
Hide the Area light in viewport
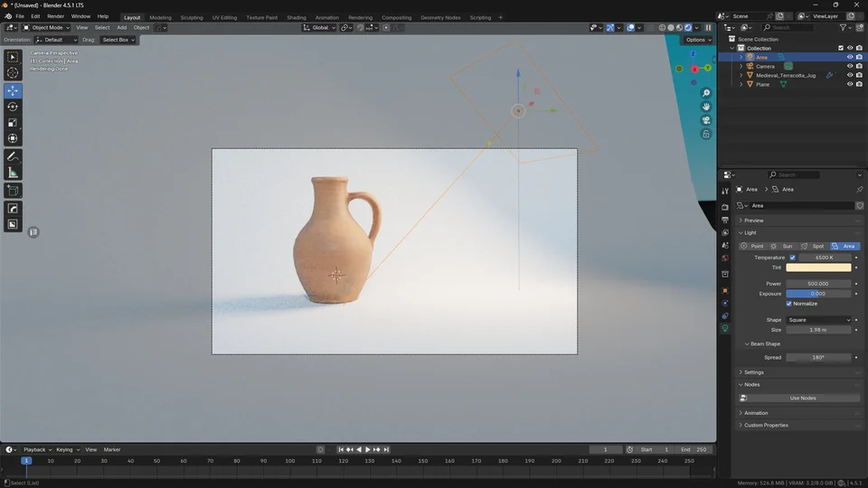850,57
